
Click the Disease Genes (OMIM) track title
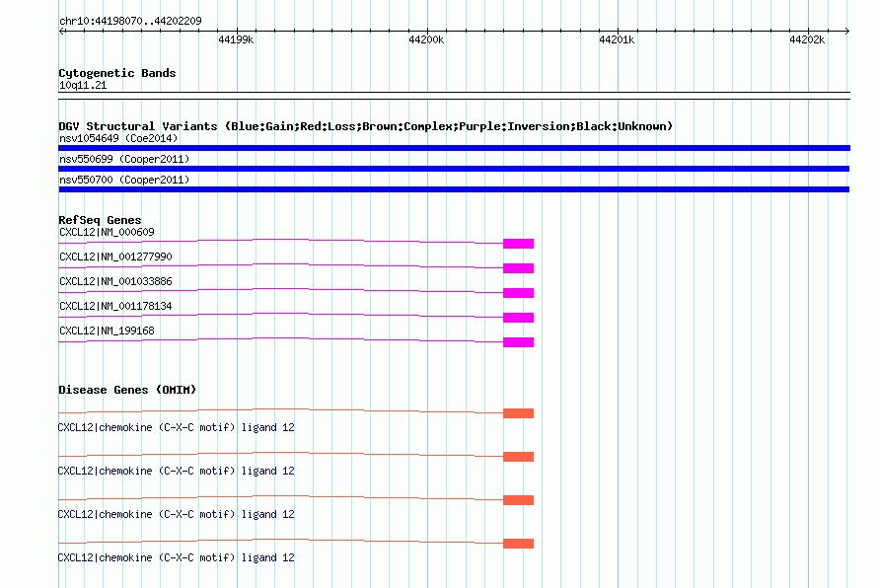[127, 390]
